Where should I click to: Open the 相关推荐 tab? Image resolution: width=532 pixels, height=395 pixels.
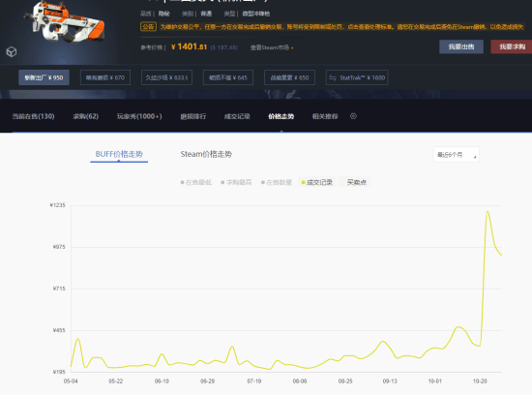point(325,116)
